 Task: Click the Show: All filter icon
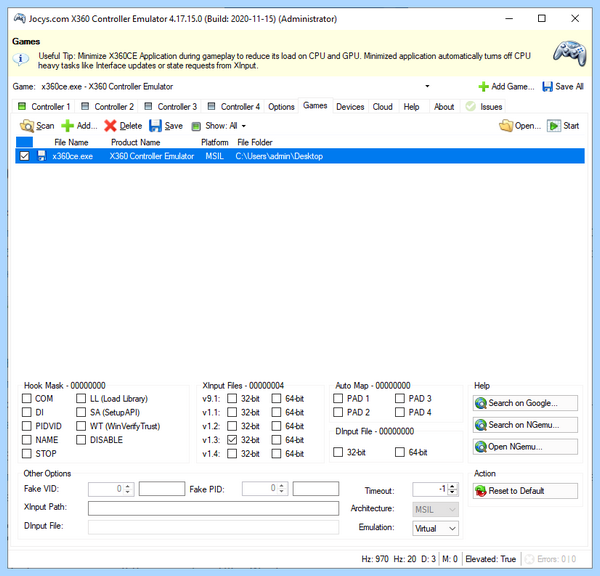[196, 126]
